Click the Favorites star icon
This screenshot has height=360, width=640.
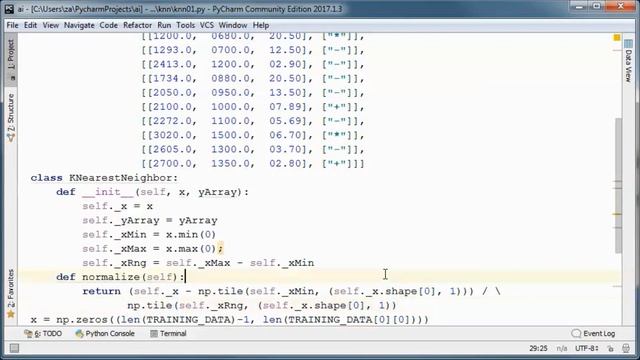(11, 314)
